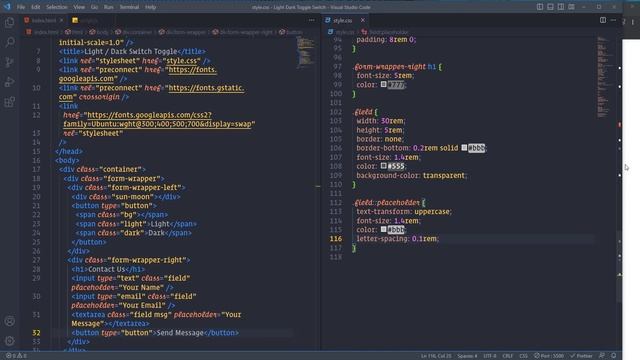This screenshot has height=360, width=640.
Task: Follow the fonts.googleapis.com preconnect link
Action: click(x=192, y=70)
